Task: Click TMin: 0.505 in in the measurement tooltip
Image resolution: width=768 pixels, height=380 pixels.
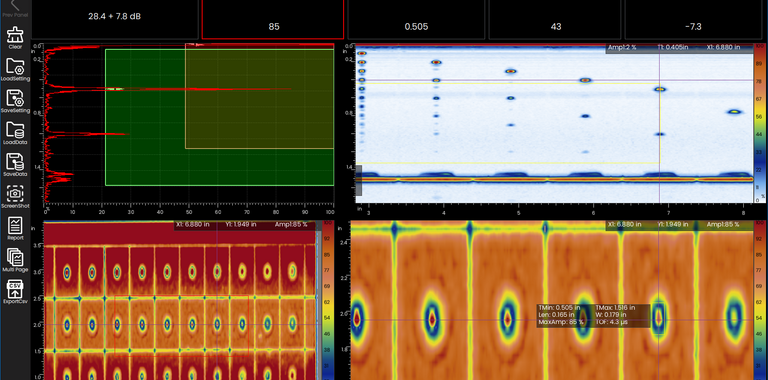Action: tap(559, 308)
